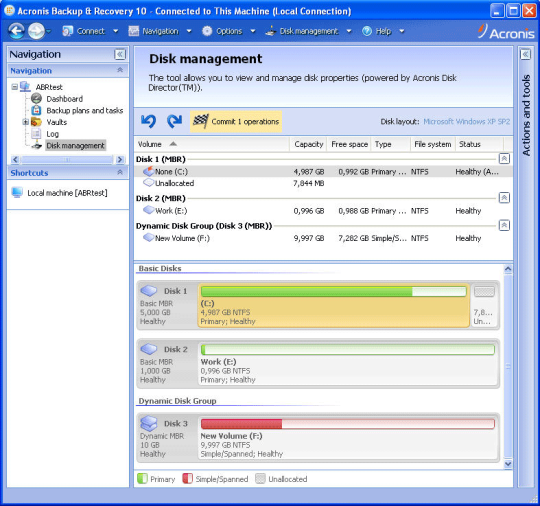Collapse the Shortcuts section
The width and height of the screenshot is (540, 506).
tap(120, 172)
